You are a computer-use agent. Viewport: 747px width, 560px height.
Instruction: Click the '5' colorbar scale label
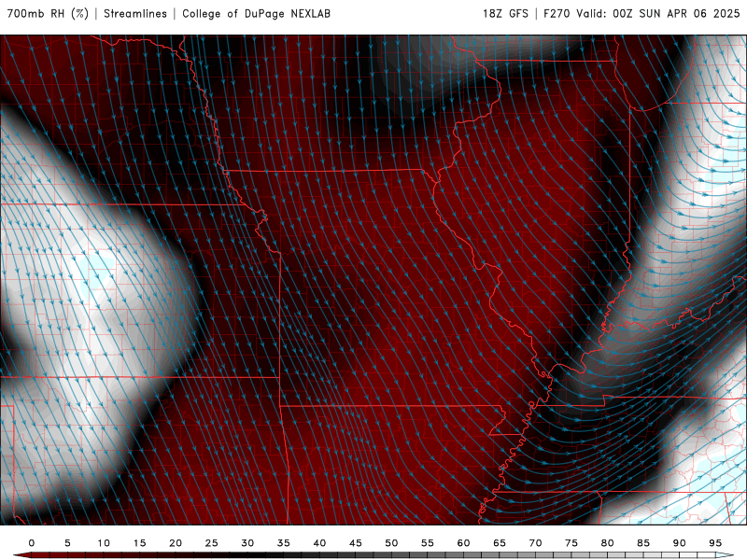pos(67,543)
